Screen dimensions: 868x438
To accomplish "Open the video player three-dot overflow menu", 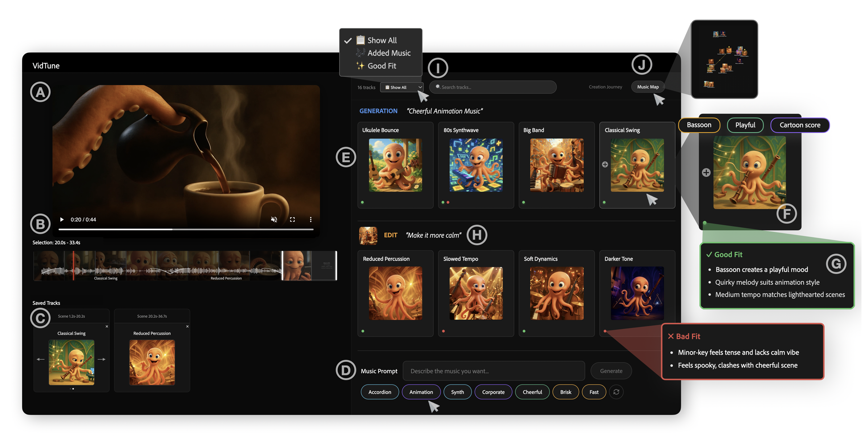I will pyautogui.click(x=311, y=219).
